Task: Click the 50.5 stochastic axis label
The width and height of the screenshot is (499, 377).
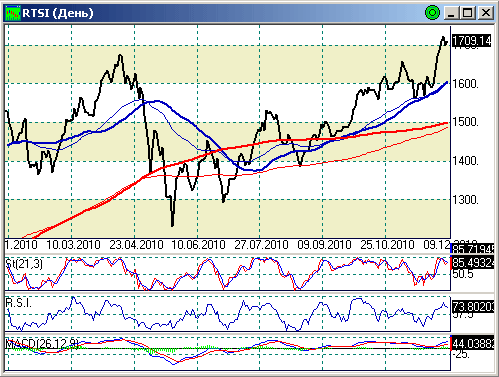Action: 463,274
